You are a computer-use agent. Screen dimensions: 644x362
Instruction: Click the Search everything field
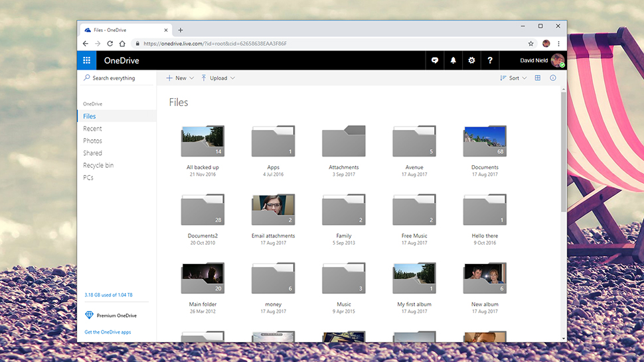coord(117,78)
